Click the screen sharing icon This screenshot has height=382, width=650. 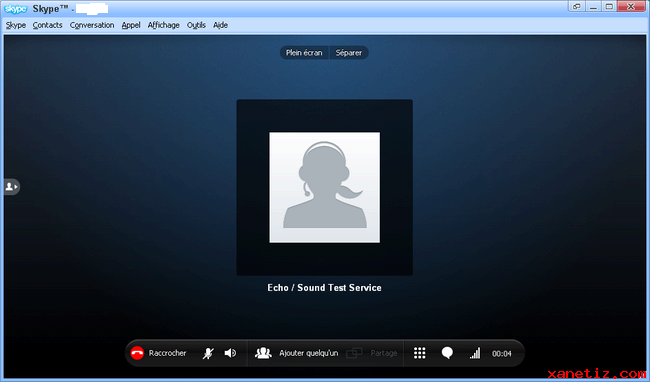pyautogui.click(x=354, y=353)
